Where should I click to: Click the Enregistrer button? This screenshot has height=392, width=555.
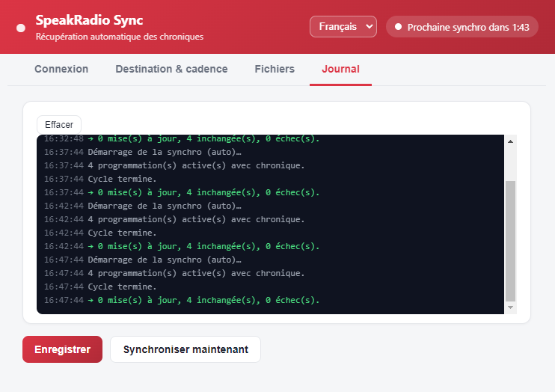[x=62, y=349]
